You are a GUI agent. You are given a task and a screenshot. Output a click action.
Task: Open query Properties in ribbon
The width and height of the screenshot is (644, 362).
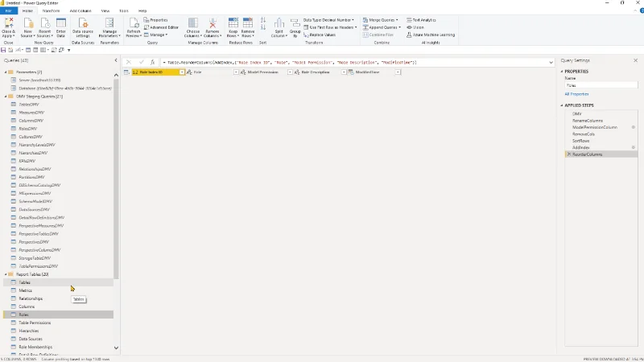155,20
